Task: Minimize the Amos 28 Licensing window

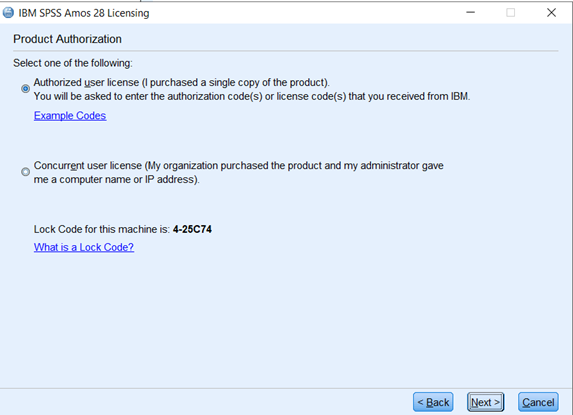Action: click(x=471, y=12)
